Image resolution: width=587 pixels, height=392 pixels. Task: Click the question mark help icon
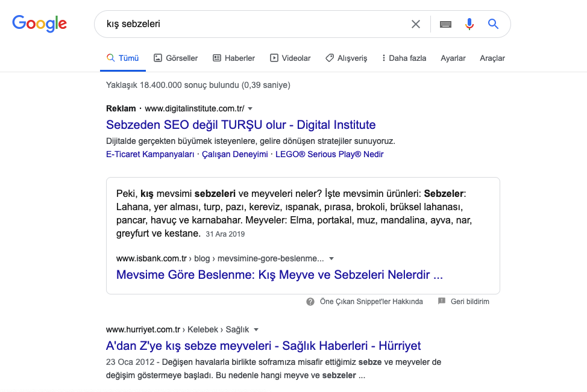coord(310,302)
